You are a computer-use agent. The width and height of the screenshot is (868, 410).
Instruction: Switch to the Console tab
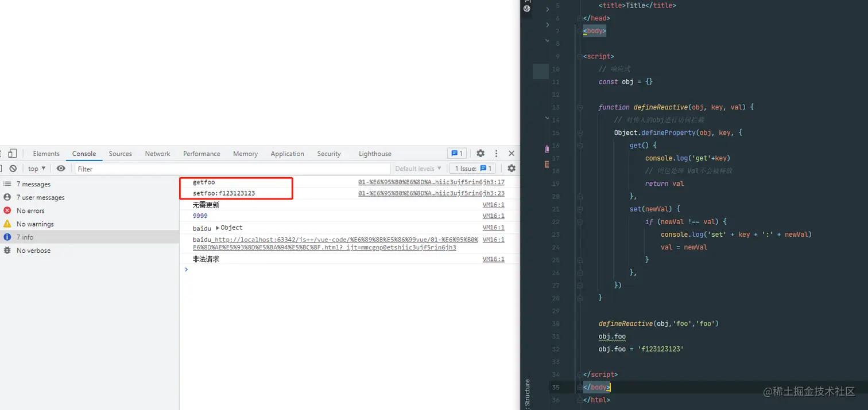(84, 154)
